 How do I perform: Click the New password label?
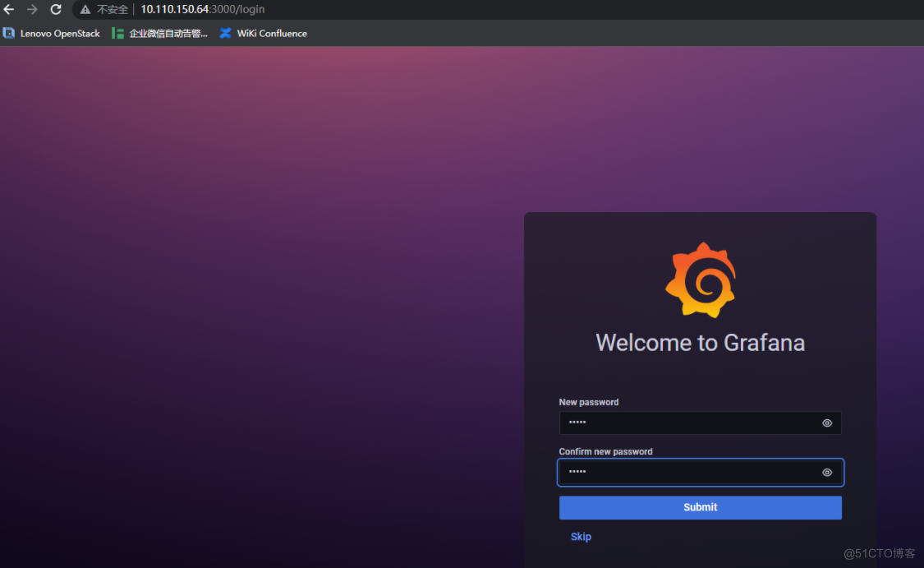(589, 402)
